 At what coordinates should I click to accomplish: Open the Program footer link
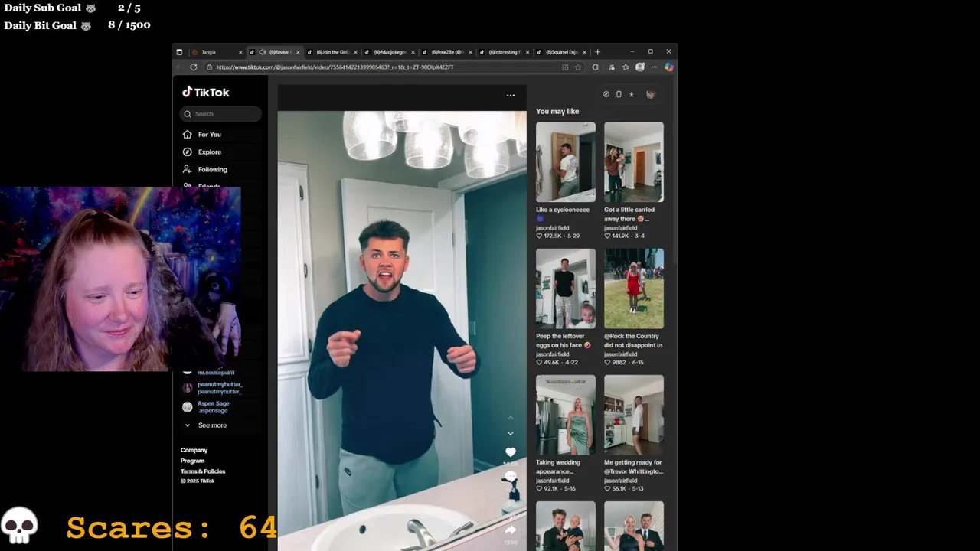(192, 461)
